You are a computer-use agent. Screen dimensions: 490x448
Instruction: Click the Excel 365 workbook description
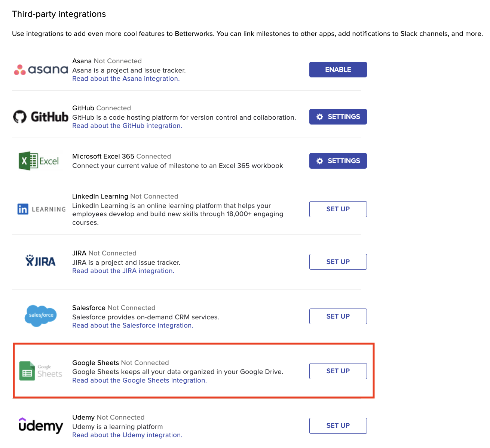(x=178, y=166)
